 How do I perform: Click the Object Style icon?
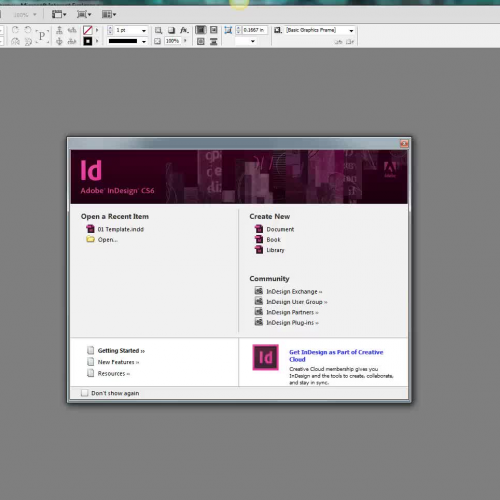click(x=278, y=30)
